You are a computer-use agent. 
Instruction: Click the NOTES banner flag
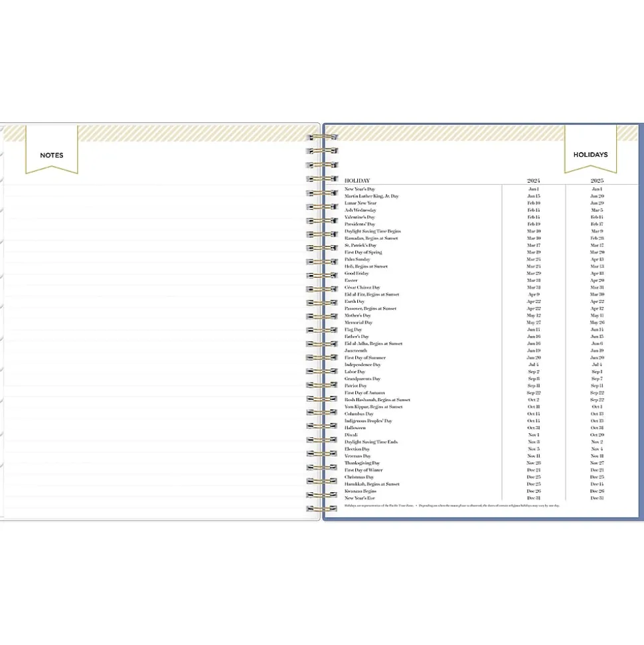(x=52, y=155)
